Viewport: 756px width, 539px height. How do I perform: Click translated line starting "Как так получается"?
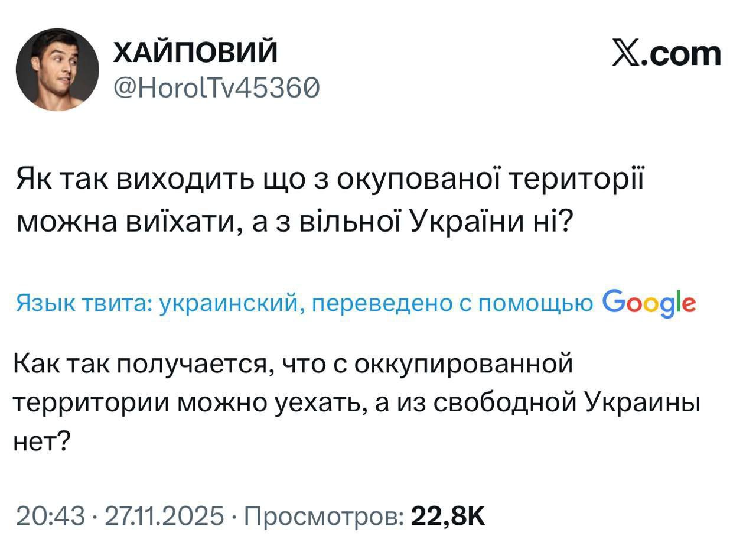293,362
